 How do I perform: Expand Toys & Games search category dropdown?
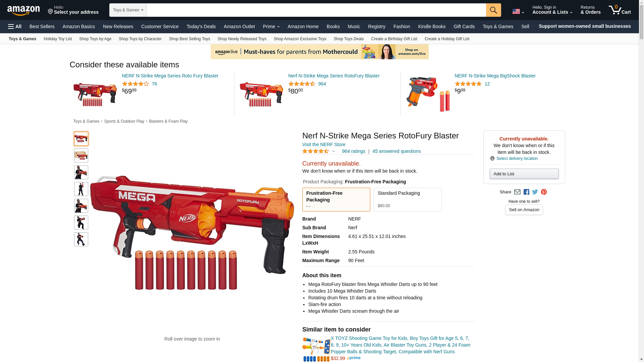[128, 10]
